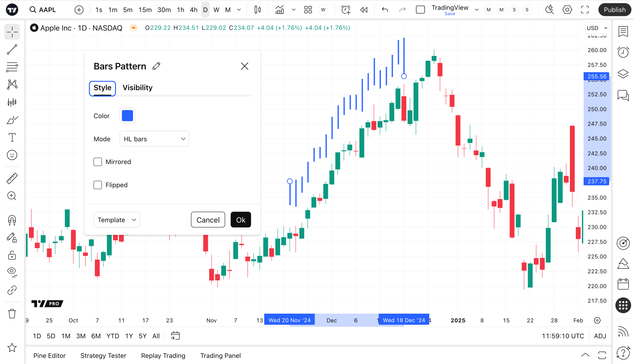Screen dimensions: 634x364
Task: Open the indicators menu
Action: [x=280, y=10]
